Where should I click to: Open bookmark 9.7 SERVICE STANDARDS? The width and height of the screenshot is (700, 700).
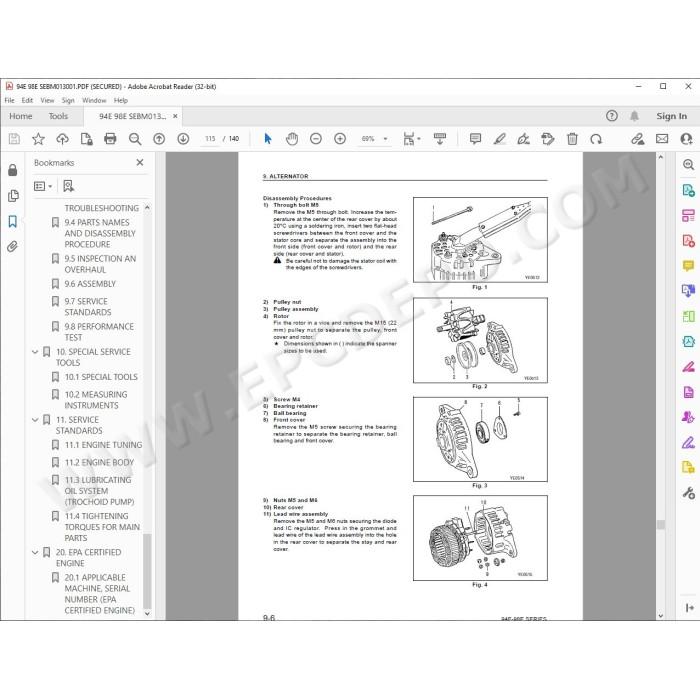tap(88, 307)
